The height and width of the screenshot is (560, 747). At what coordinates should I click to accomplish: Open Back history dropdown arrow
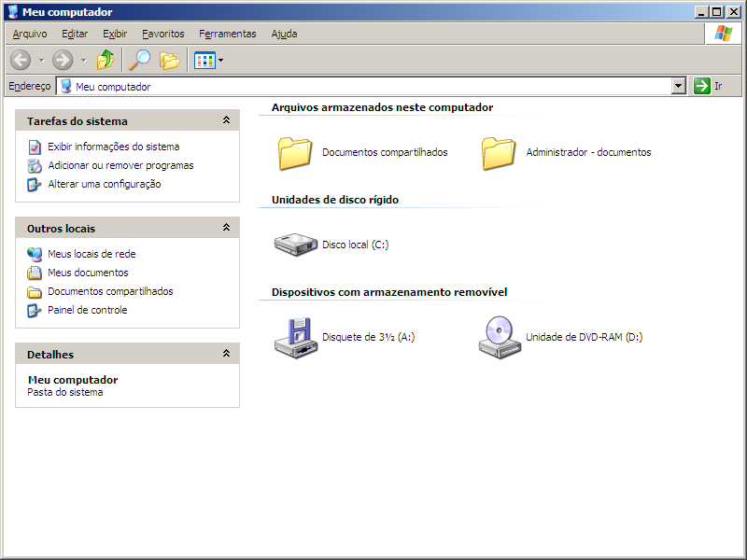pos(41,61)
